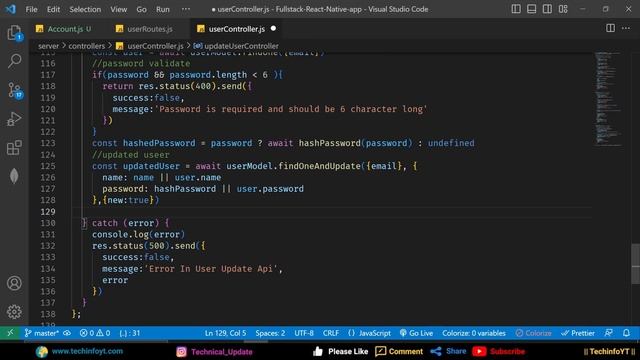The width and height of the screenshot is (640, 360).
Task: Switch to the Account.js tab
Action: [64, 29]
